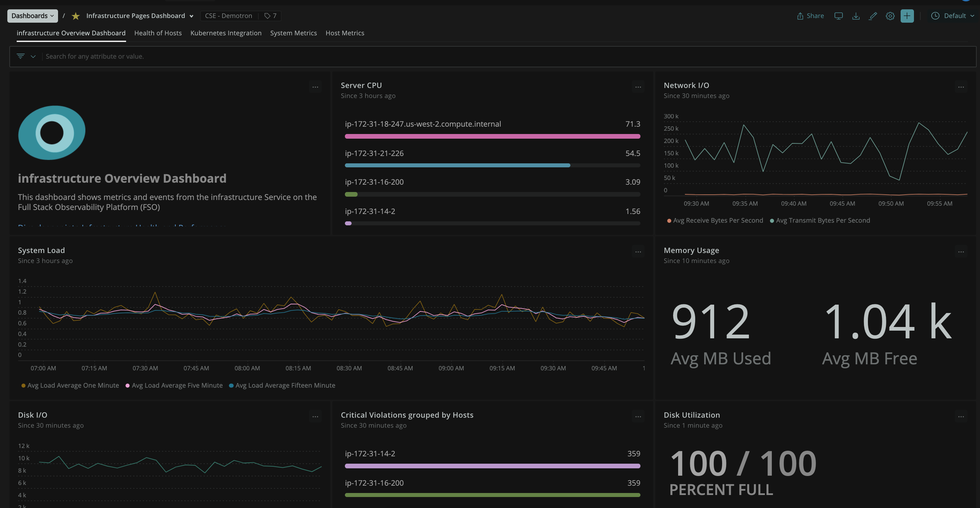Click the tags icon showing 7
The height and width of the screenshot is (508, 980).
coord(271,16)
